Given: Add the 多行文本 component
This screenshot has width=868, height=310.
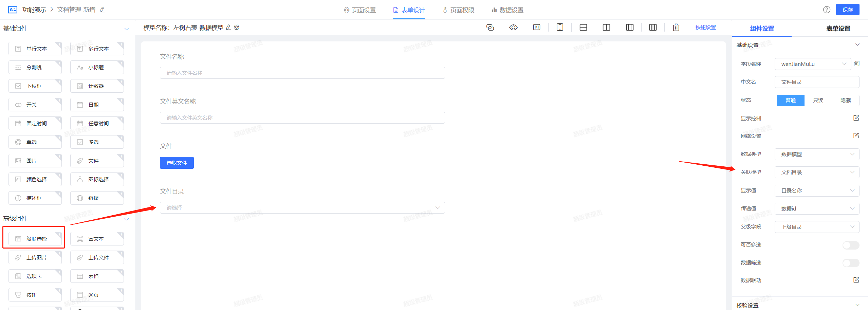Looking at the screenshot, I should tap(97, 49).
